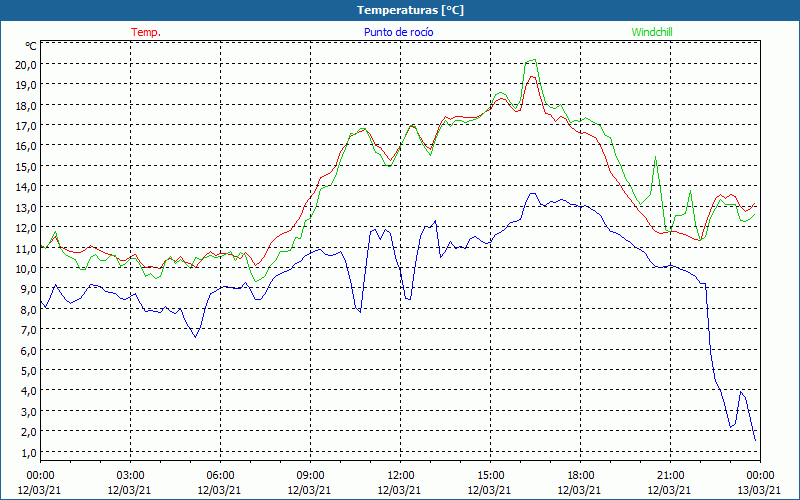This screenshot has width=800, height=500.
Task: Click the Temperaturas [°C] chart title
Action: coord(410,10)
